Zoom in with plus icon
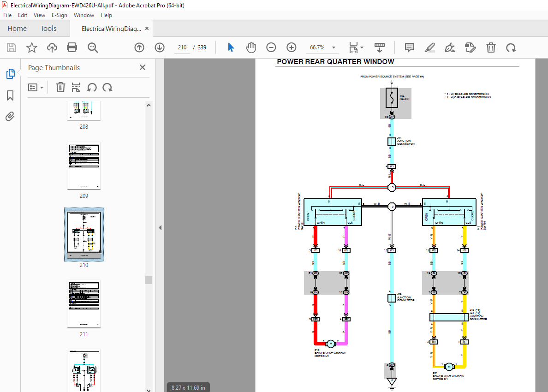Screen dimensions: 548x392 coord(292,48)
